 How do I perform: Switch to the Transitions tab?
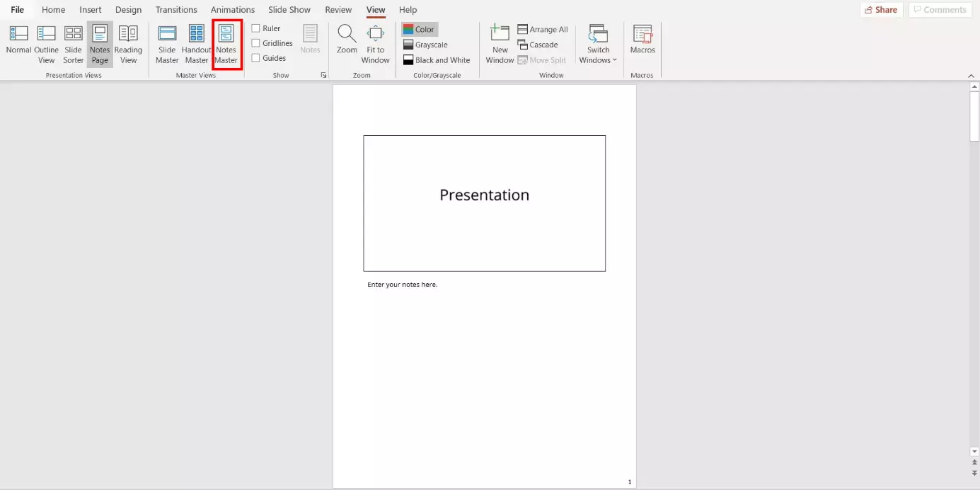(176, 10)
